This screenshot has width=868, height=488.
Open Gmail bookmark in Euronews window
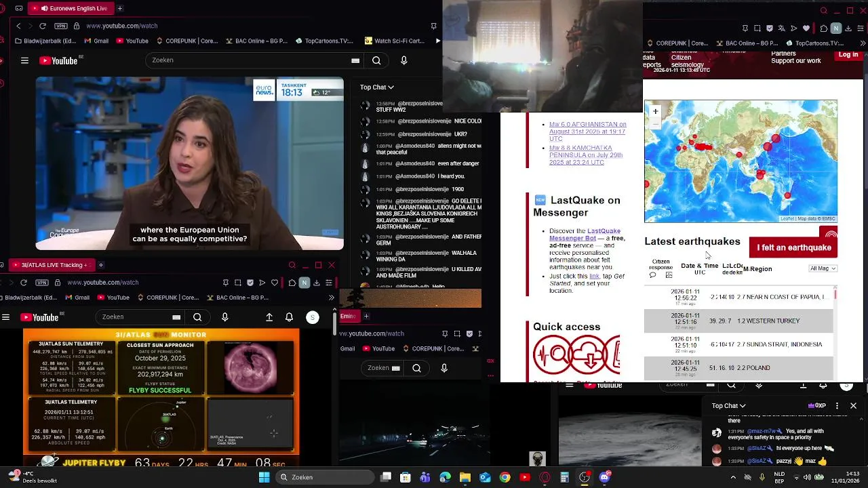[x=96, y=41]
